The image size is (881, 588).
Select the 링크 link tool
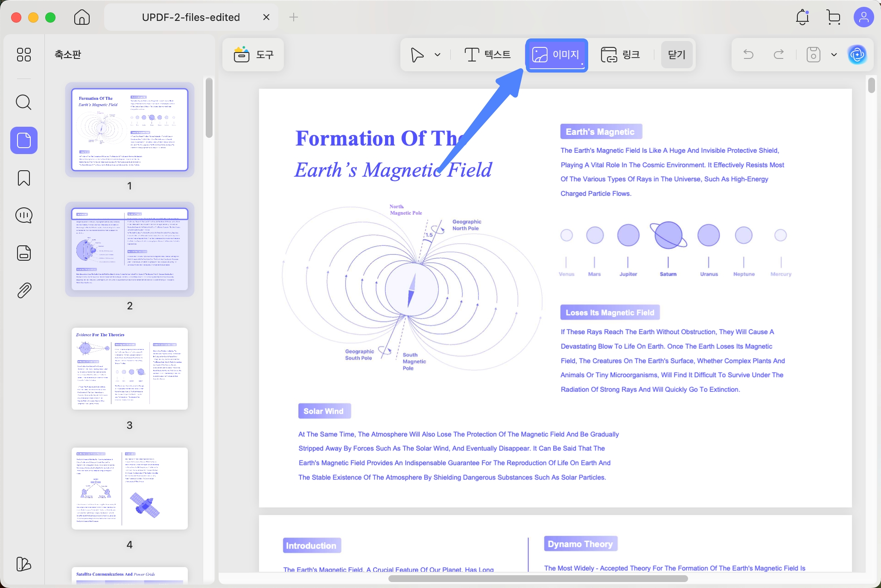click(621, 55)
